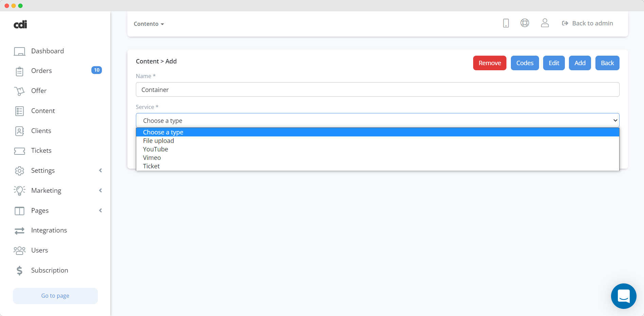Click the Pages layout icon
This screenshot has height=316, width=644.
[19, 211]
